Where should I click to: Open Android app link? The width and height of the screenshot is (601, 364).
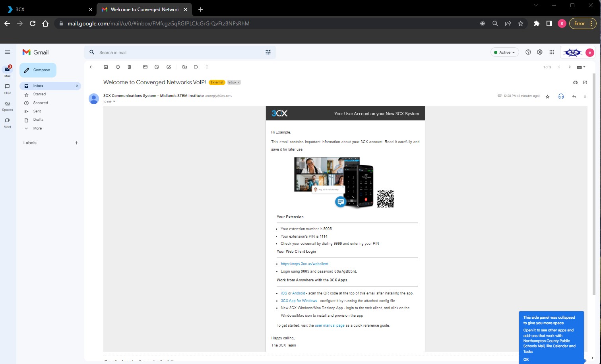pos(299,293)
